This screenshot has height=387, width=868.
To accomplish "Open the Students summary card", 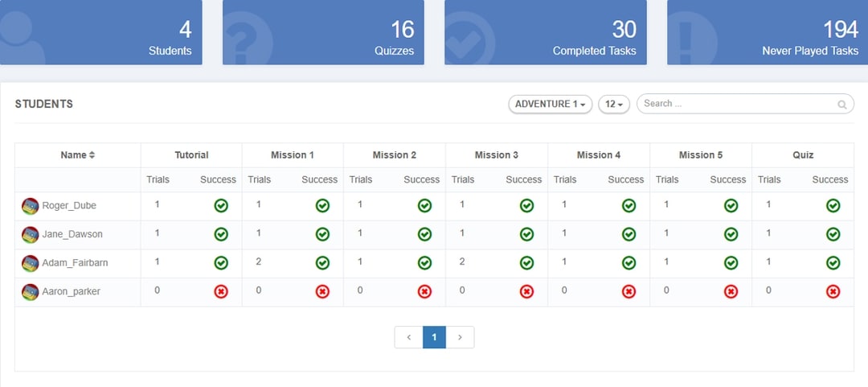I will (x=100, y=32).
